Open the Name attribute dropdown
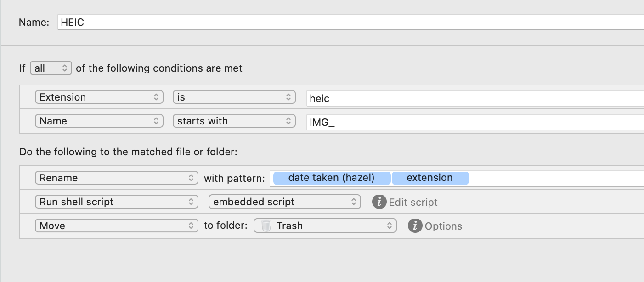Viewport: 644px width, 282px height. click(x=99, y=121)
